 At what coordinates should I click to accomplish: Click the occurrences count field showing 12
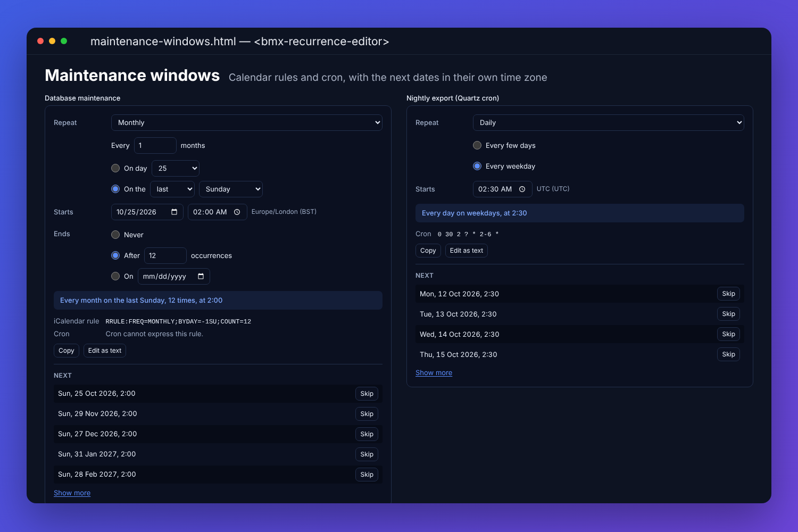[x=165, y=255]
